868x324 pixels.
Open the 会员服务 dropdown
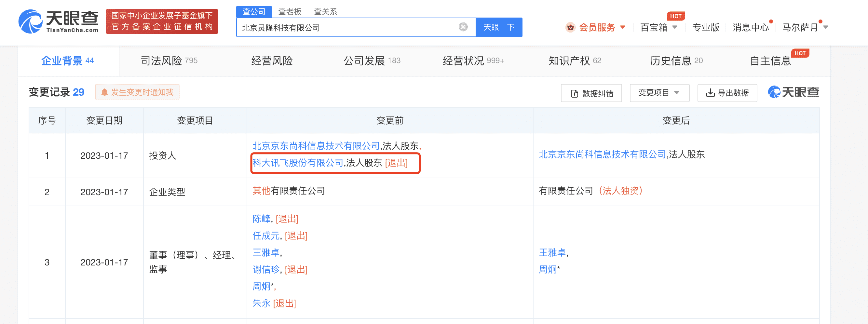600,27
